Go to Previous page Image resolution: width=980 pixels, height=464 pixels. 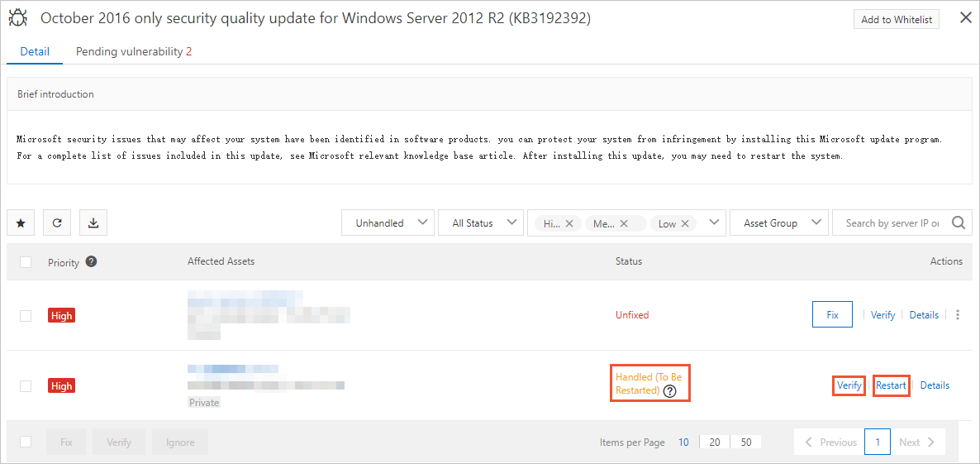point(830,442)
